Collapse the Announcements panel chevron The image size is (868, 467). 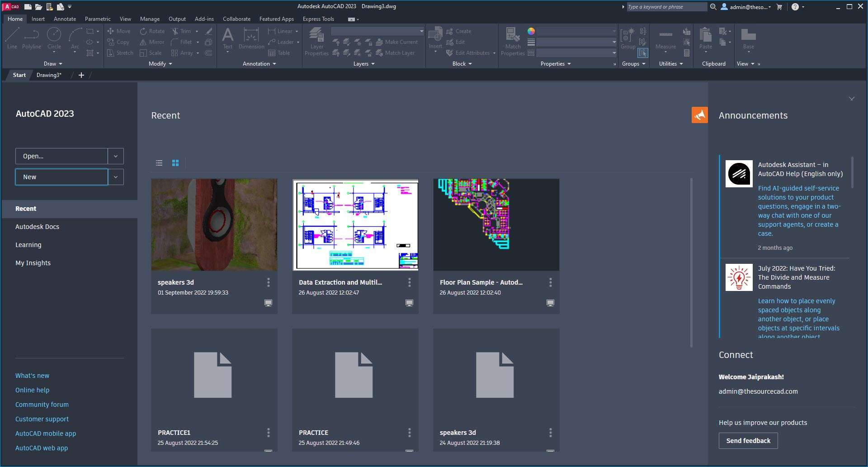pos(851,99)
